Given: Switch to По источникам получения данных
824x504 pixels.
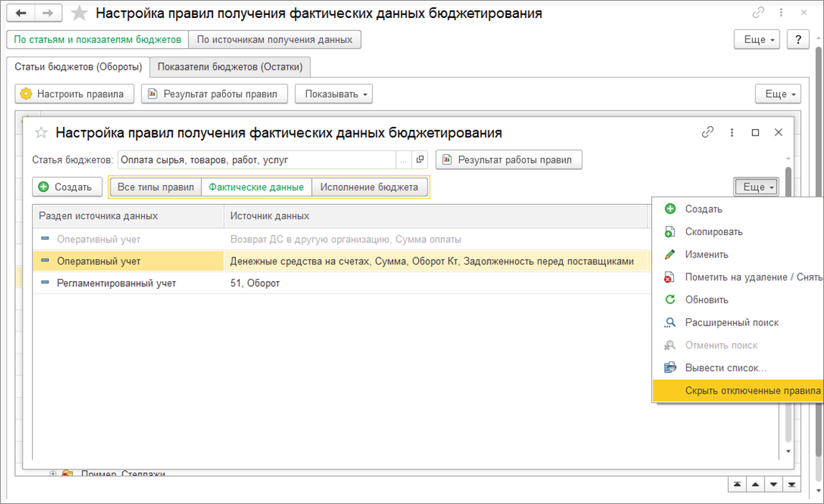Looking at the screenshot, I should pos(275,39).
